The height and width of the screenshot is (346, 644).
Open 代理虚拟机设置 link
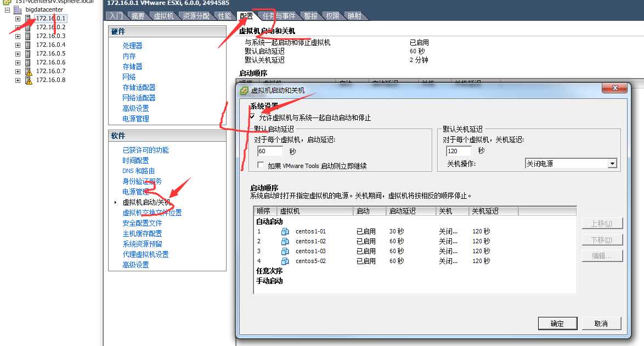point(145,255)
